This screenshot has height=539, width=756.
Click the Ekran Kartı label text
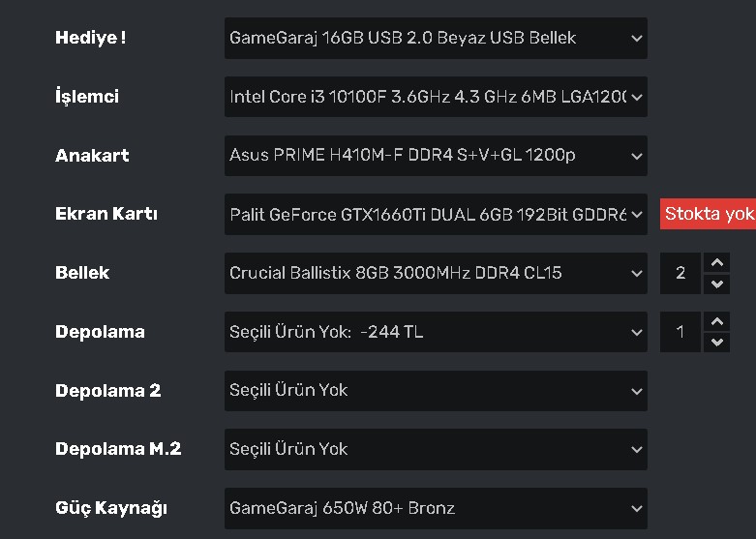click(x=106, y=215)
